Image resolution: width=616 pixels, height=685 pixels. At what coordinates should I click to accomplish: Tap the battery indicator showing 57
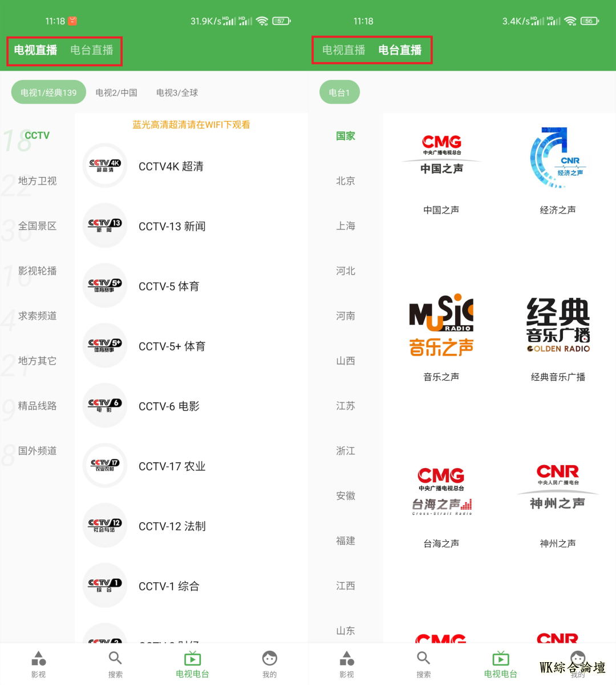[x=282, y=21]
